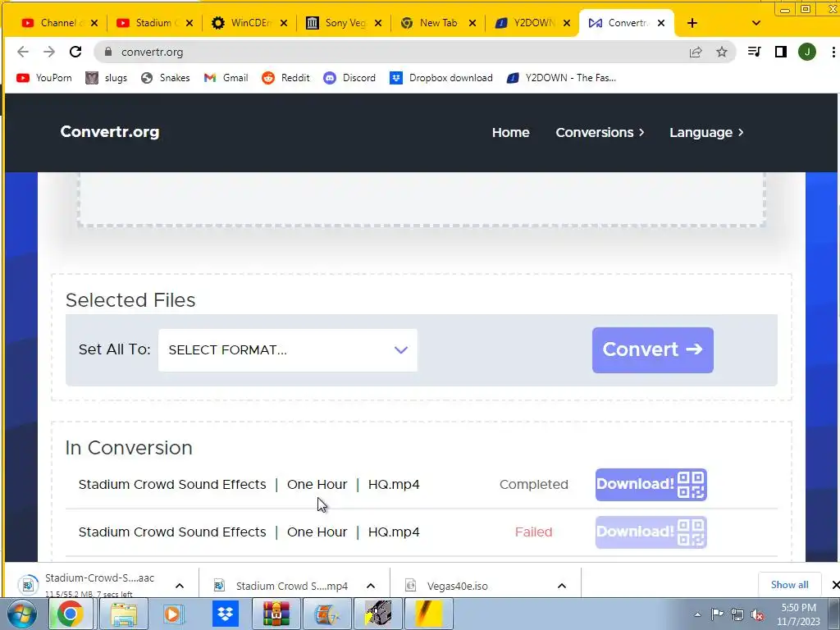Share this page via address bar icon
Image resolution: width=840 pixels, height=630 pixels.
[696, 52]
